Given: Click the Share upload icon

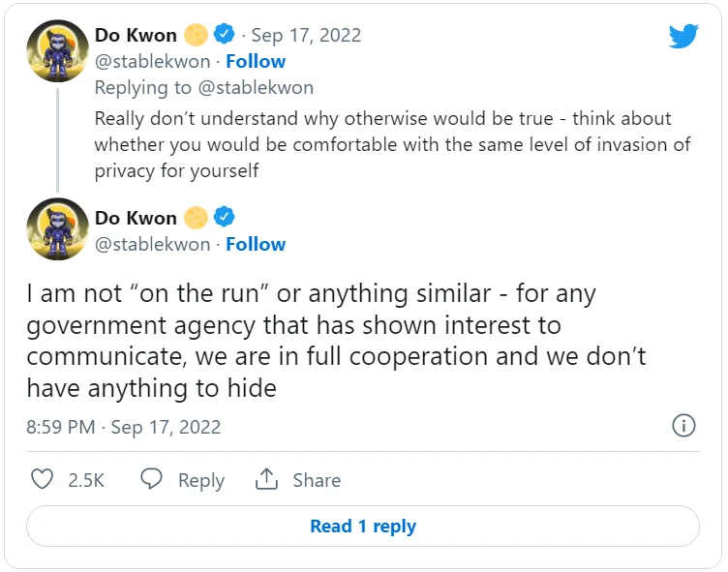Looking at the screenshot, I should pos(266,479).
